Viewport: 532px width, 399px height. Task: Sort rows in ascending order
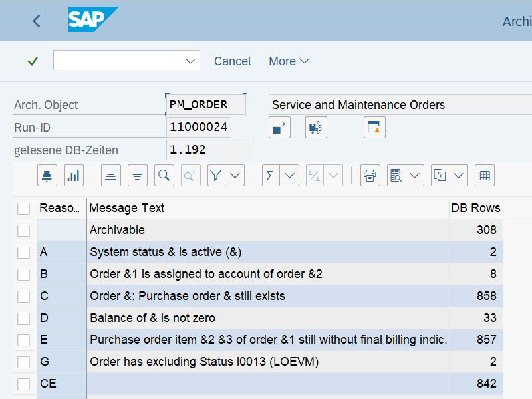point(111,176)
